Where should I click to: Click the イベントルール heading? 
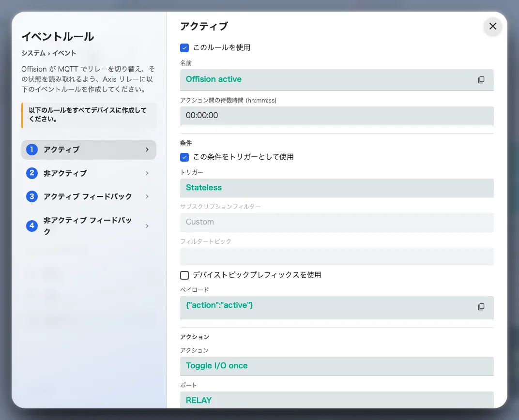coord(58,37)
